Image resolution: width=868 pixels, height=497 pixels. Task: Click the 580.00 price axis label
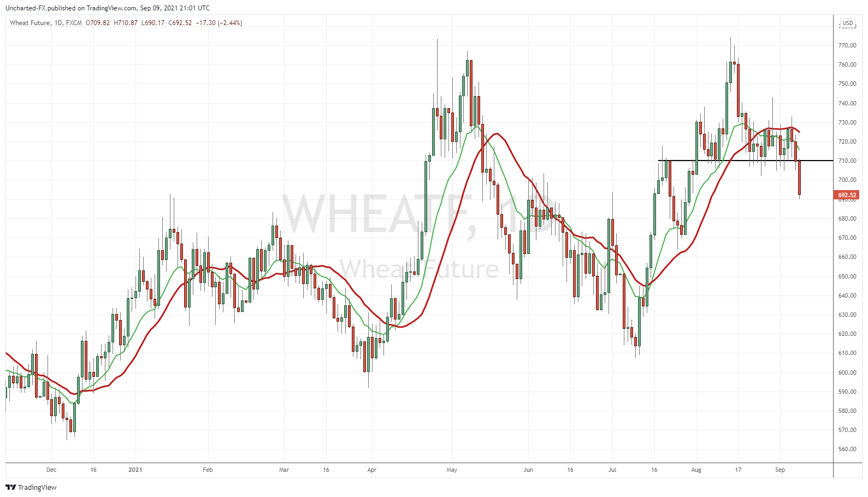847,411
